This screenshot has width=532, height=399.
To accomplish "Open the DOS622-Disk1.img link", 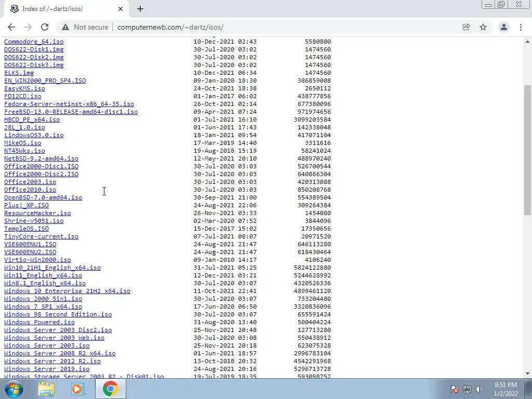I will (34, 49).
